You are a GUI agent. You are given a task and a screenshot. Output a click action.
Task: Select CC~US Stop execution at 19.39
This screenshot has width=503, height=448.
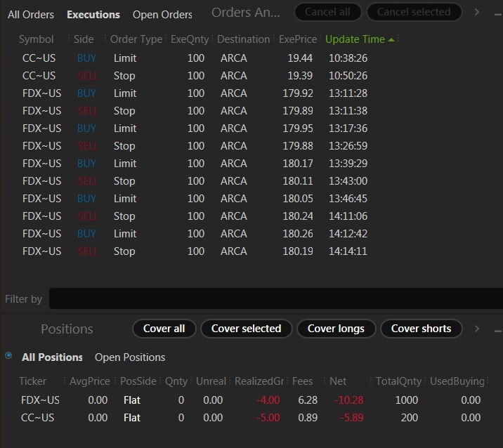195,76
